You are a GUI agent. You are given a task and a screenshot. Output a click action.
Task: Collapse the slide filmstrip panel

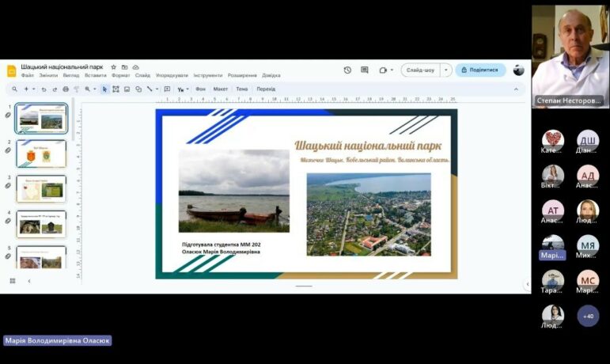click(x=29, y=281)
